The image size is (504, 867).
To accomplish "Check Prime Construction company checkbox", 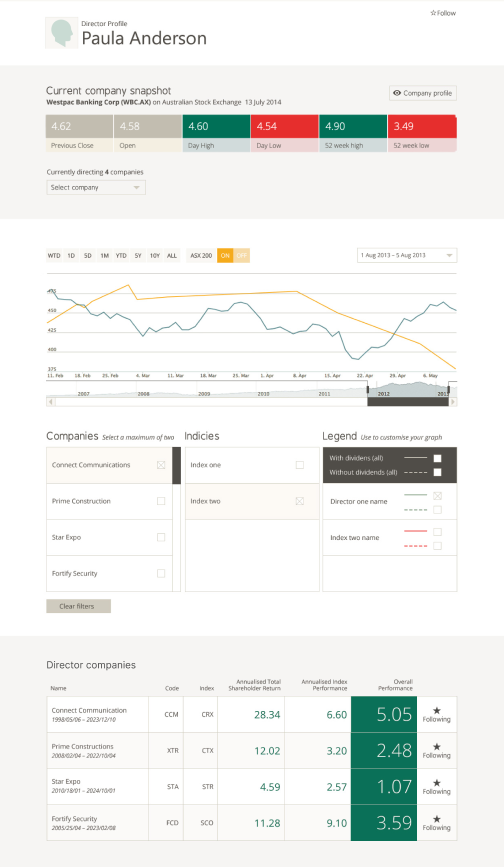I will (161, 501).
